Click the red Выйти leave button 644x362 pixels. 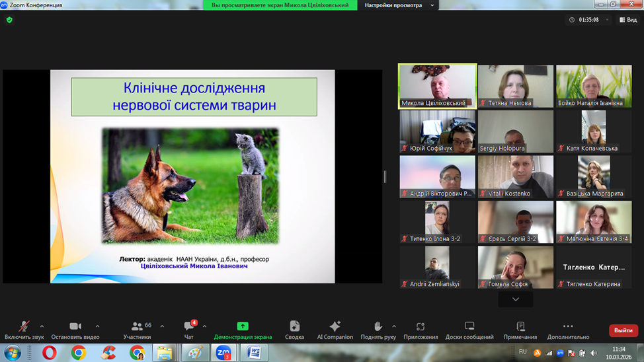pos(623,330)
